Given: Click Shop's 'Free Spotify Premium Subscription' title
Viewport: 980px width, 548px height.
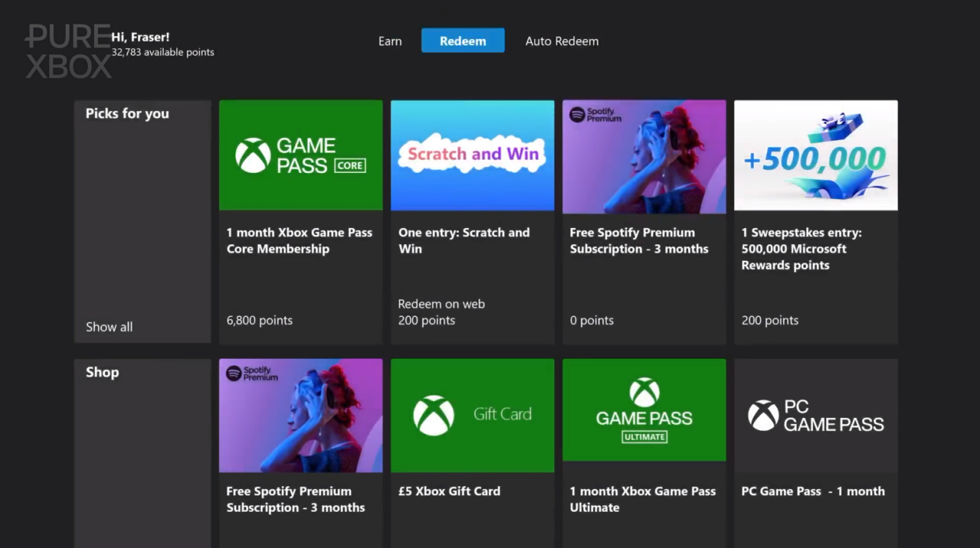Looking at the screenshot, I should (296, 499).
